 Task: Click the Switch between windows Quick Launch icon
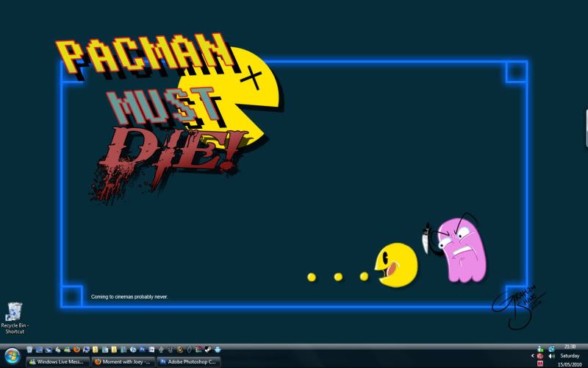tap(49, 350)
